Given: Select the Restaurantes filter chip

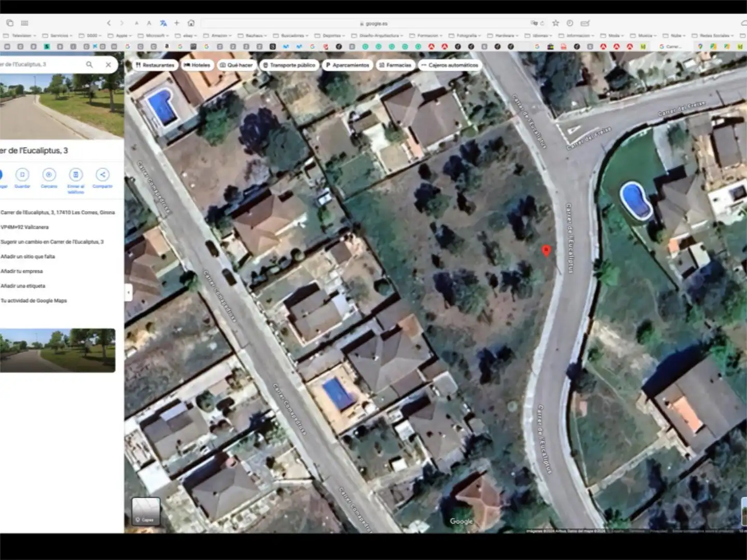Looking at the screenshot, I should point(155,65).
